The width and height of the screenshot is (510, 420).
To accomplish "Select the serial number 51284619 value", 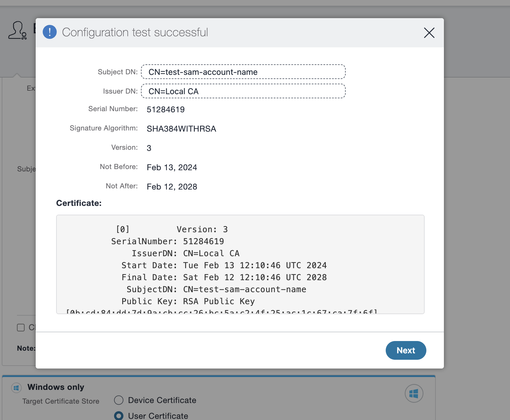I will (166, 109).
